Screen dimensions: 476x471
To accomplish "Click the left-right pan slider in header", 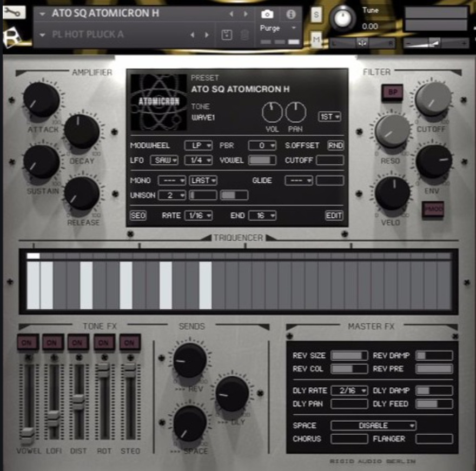I will tap(362, 43).
